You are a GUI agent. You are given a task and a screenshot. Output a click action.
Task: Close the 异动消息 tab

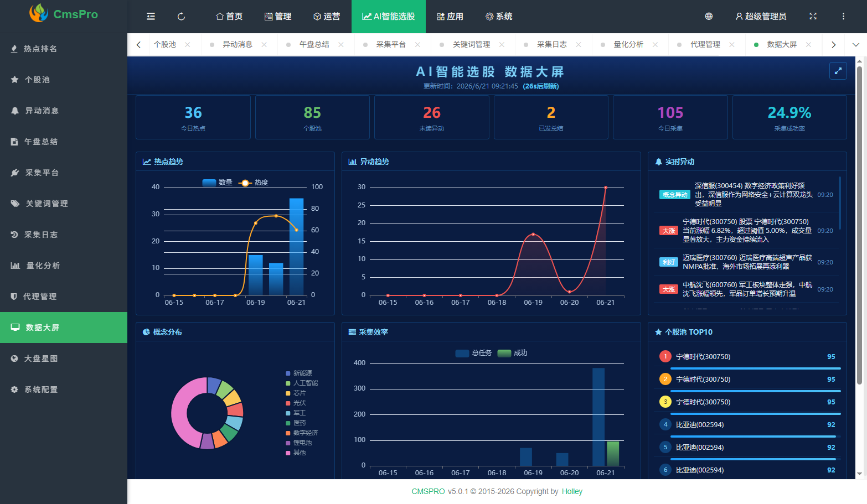[x=264, y=45]
